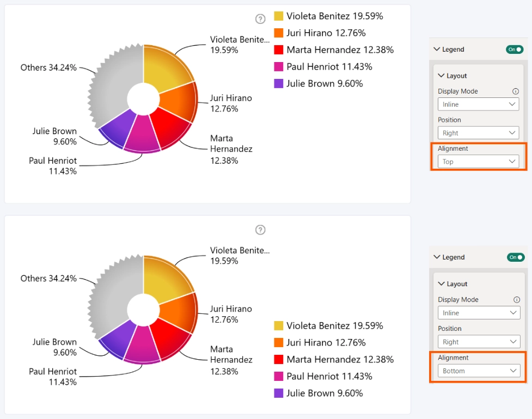
Task: Click the red Marta Hernandez swatch in the top legend
Action: point(279,50)
